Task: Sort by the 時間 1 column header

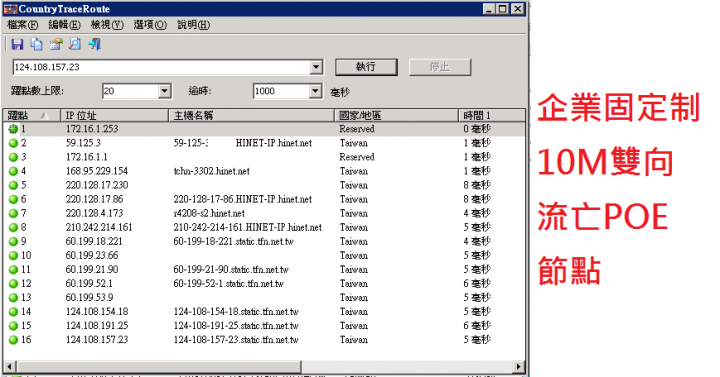Action: coord(492,115)
